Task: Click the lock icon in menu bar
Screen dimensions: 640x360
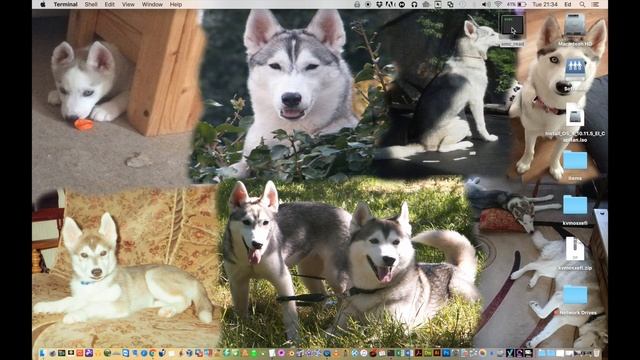Action: click(x=357, y=4)
